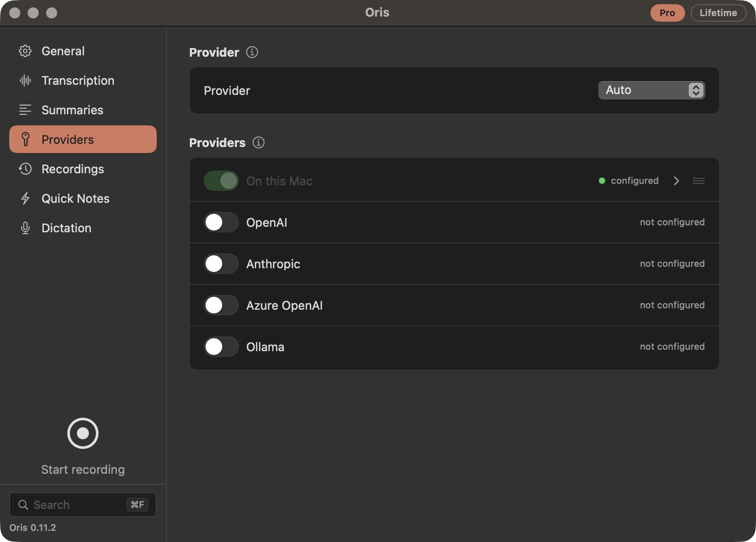Click the Ollama provider name
This screenshot has width=756, height=542.
(265, 347)
